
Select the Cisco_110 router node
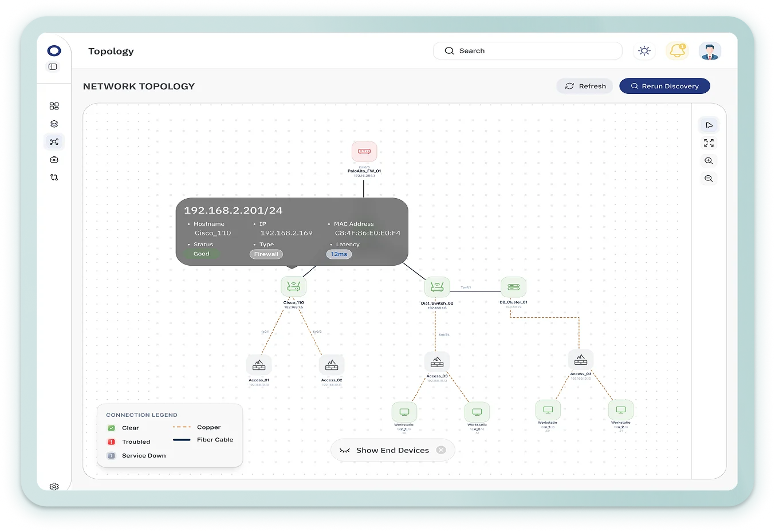click(293, 286)
